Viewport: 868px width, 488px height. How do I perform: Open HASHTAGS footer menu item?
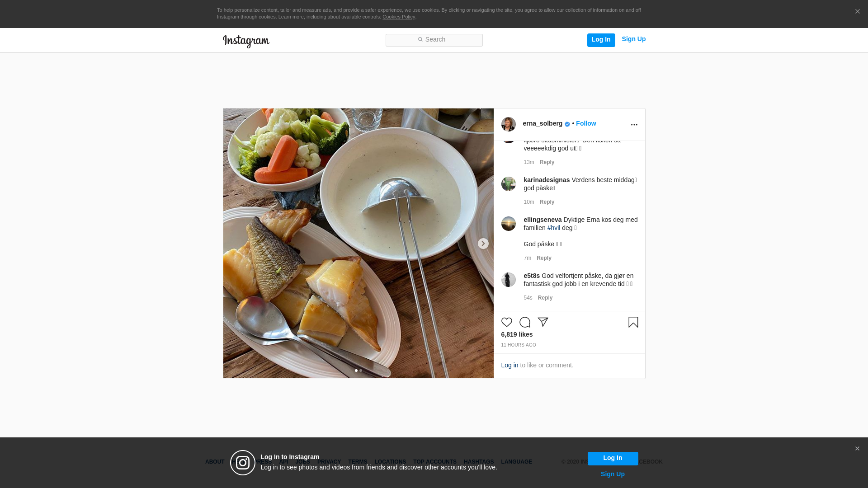click(x=478, y=462)
